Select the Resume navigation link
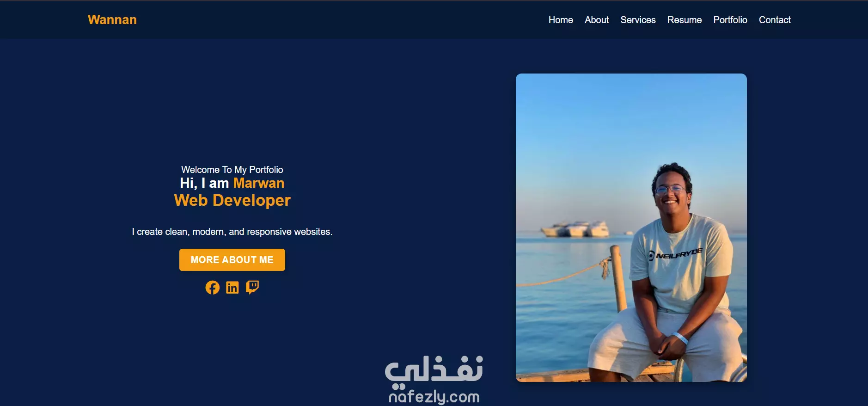 click(685, 20)
